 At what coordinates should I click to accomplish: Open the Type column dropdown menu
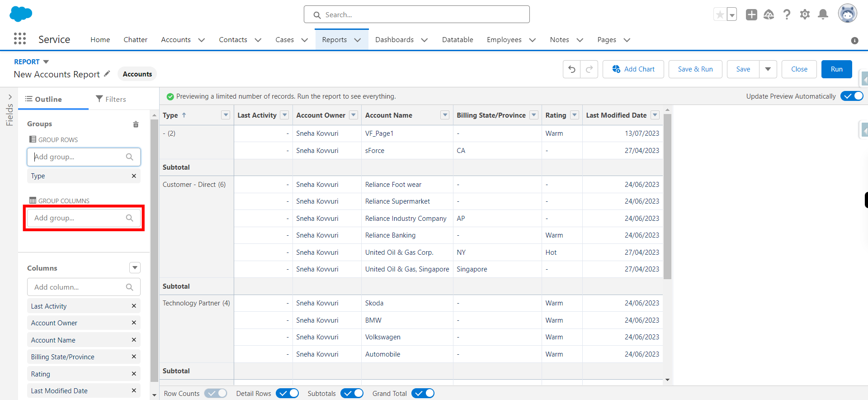[x=226, y=115]
